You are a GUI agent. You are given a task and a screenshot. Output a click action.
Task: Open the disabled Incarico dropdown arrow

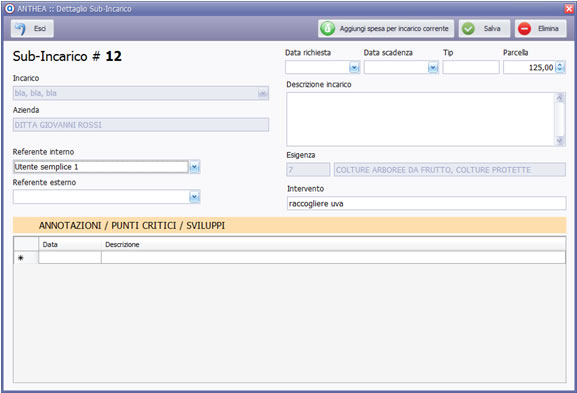pos(262,93)
